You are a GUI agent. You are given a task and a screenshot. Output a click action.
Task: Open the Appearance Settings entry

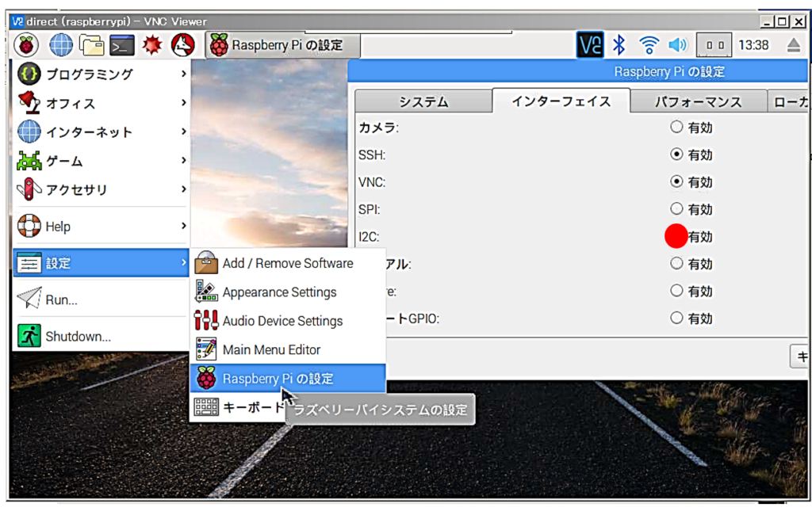(288, 292)
